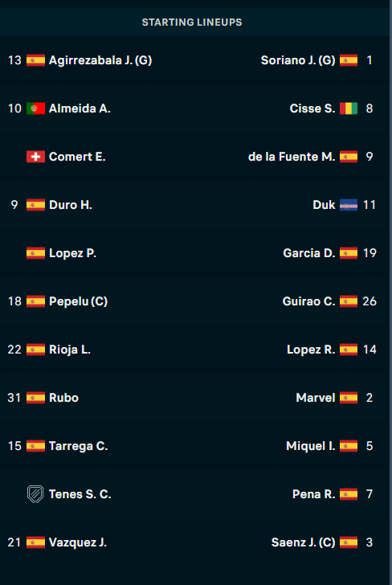
Task: Click the Portugal flag beside Almeida A.
Action: point(35,108)
